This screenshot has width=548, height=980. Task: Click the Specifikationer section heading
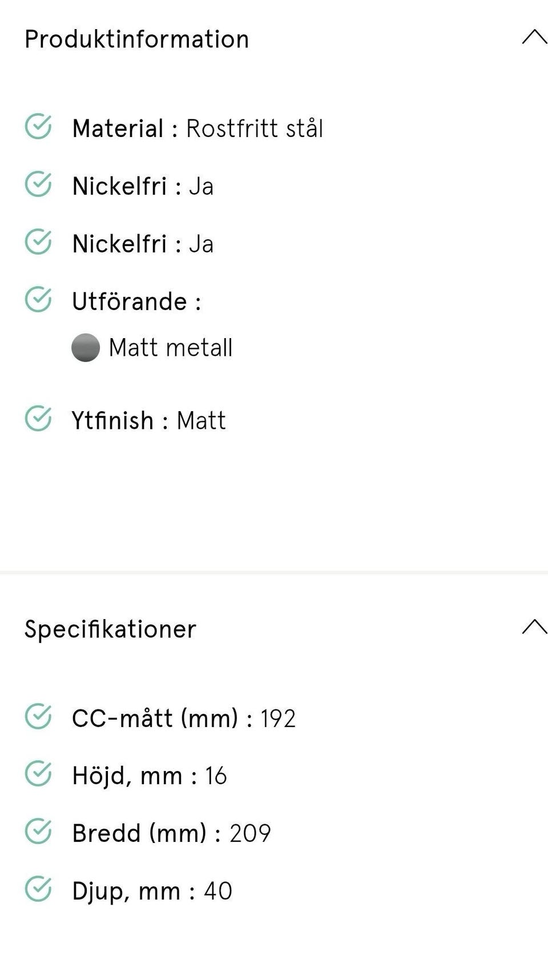click(x=110, y=629)
